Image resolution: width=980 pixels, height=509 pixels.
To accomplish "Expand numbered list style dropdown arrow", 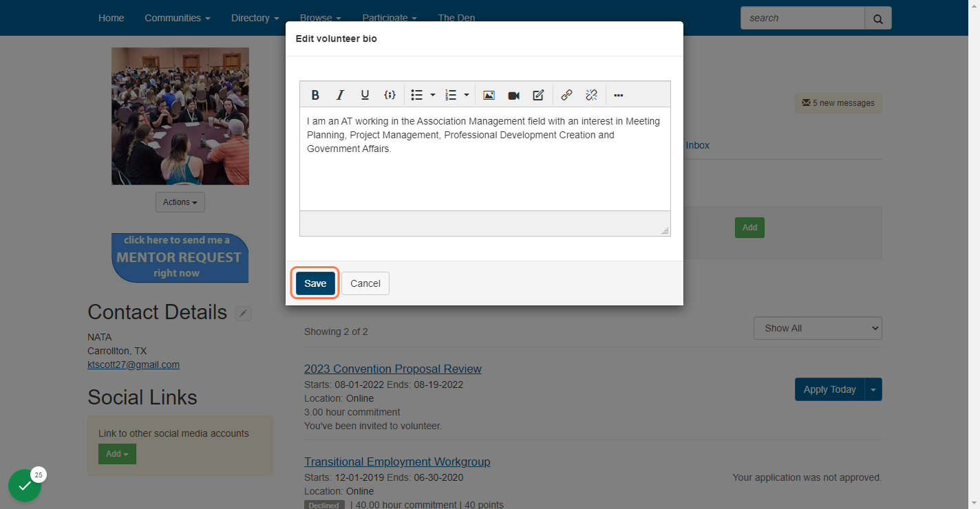I will [467, 95].
